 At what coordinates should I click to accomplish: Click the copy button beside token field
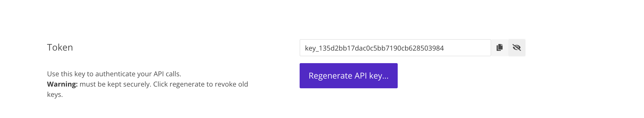499,48
